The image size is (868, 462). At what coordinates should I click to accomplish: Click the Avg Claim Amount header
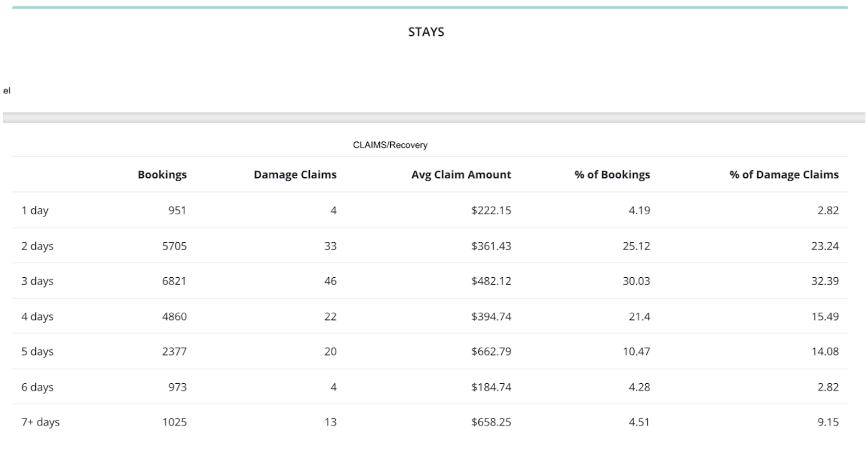461,175
